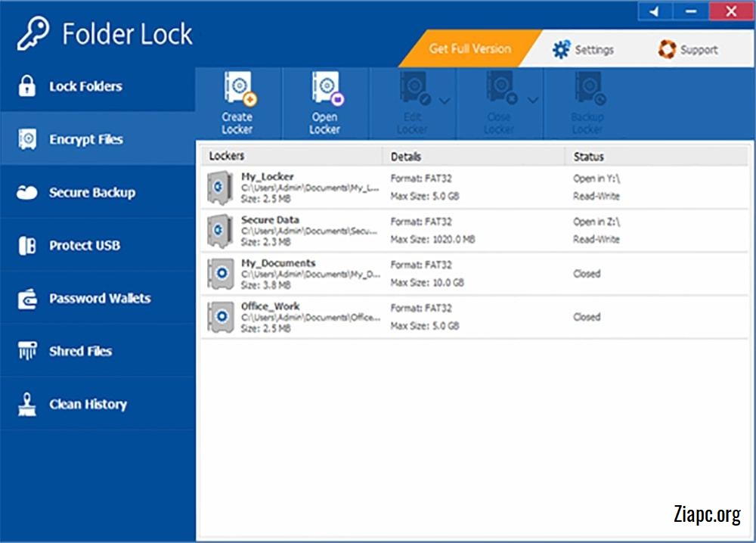Click the Folder Lock key logo

(x=33, y=33)
